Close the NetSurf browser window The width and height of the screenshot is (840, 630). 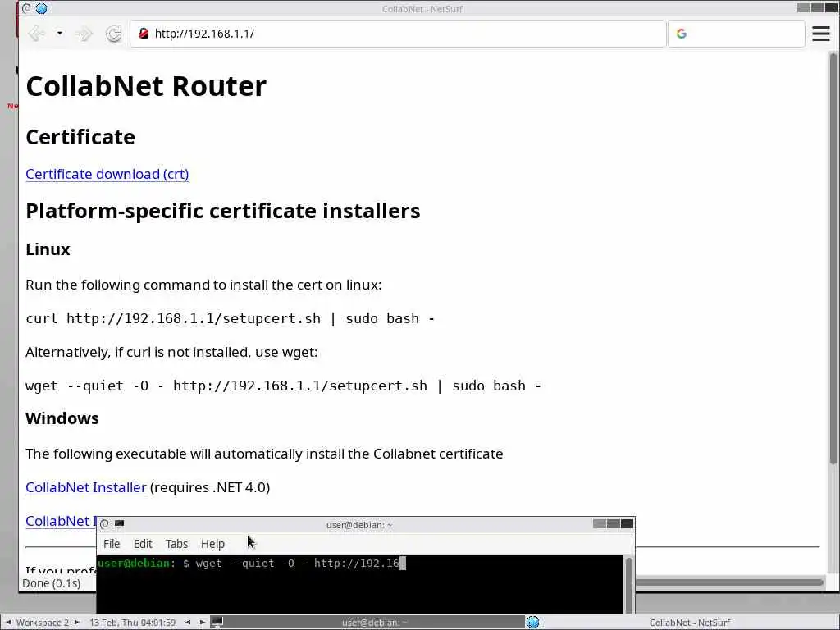click(832, 7)
